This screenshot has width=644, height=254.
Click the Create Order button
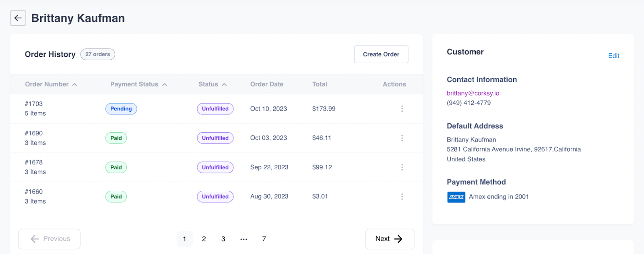[x=381, y=54]
